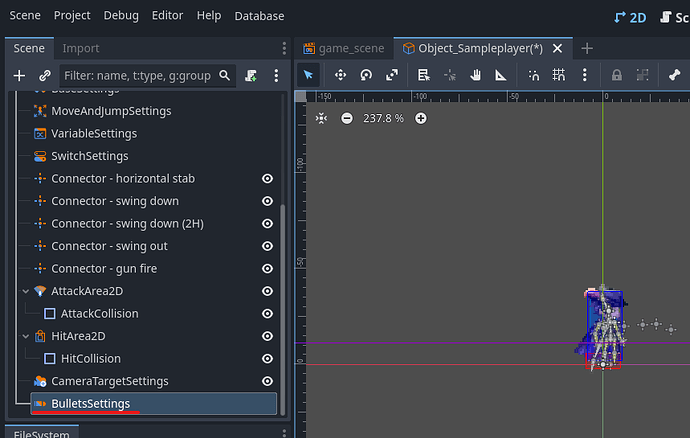Choose the list select tool

(x=424, y=75)
